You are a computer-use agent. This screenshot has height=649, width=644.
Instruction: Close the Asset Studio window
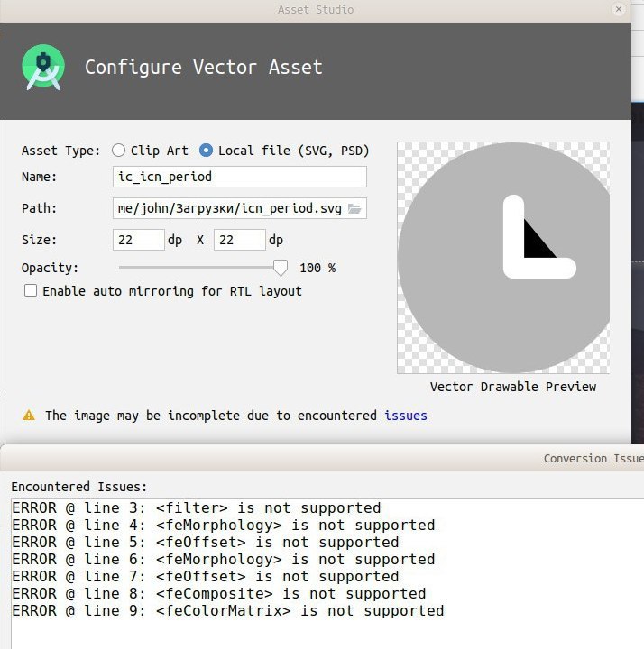tap(619, 9)
